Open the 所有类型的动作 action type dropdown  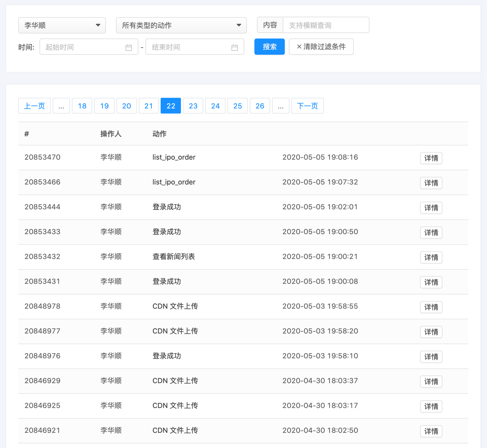[181, 25]
